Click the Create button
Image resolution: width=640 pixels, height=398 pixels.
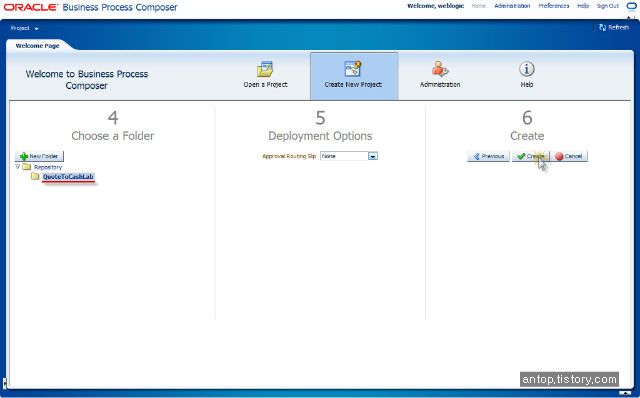click(531, 156)
